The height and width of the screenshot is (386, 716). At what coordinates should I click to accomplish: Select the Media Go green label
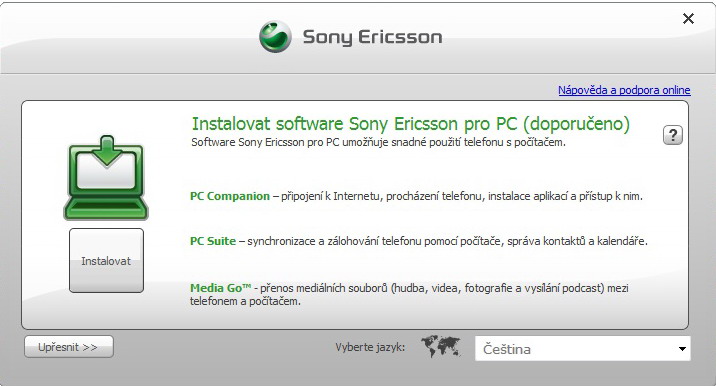[x=221, y=288]
